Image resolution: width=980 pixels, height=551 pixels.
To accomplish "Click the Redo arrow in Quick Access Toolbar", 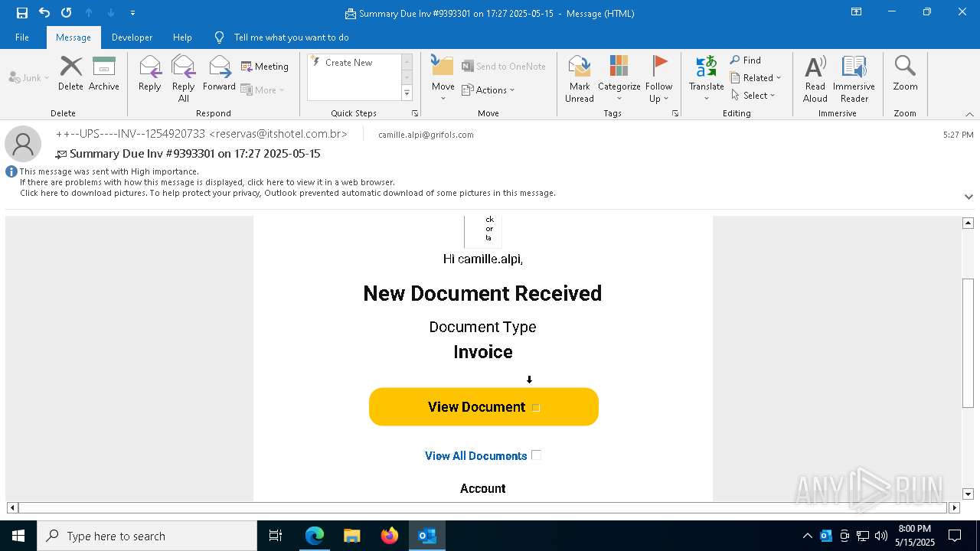I will point(67,12).
